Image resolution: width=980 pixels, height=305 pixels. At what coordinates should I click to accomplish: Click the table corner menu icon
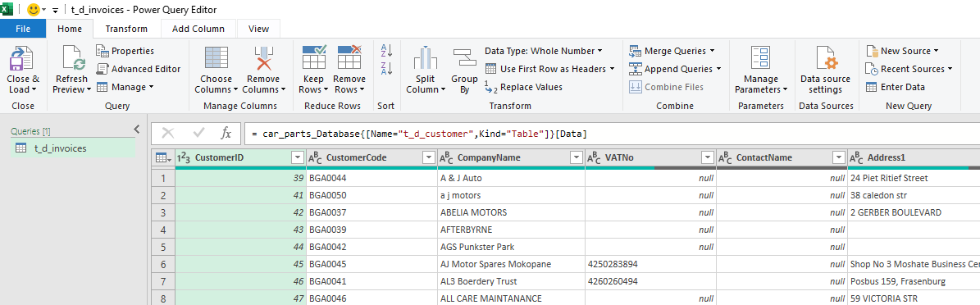(162, 158)
